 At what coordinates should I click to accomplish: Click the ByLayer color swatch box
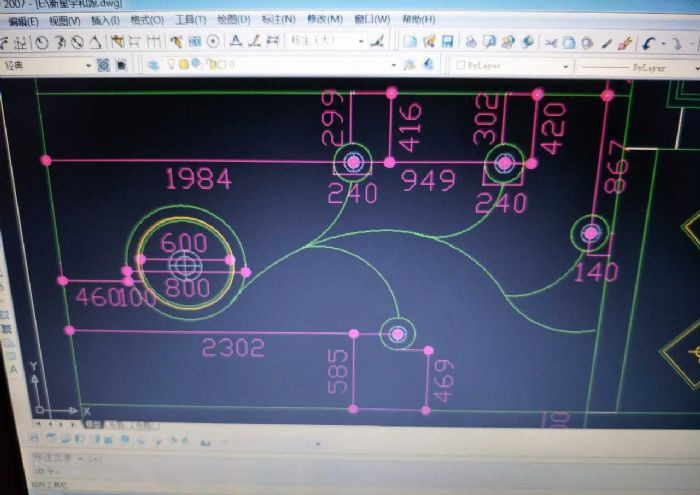pos(461,66)
